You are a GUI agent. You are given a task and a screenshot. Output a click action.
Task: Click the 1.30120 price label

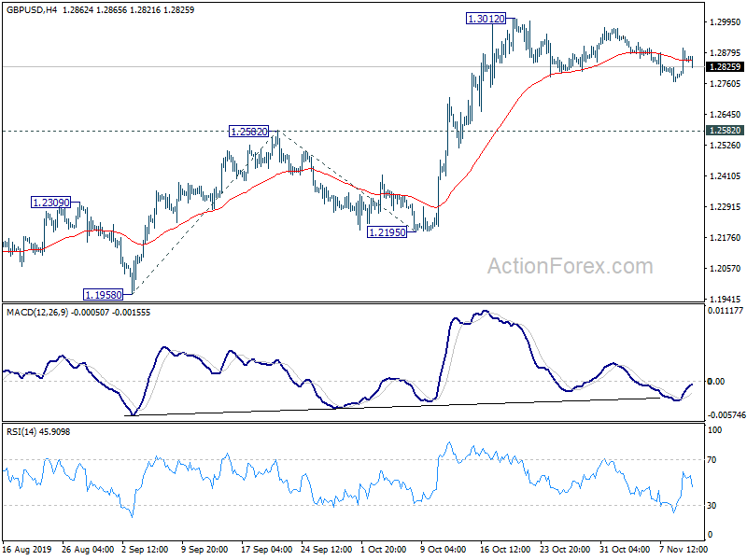click(486, 19)
